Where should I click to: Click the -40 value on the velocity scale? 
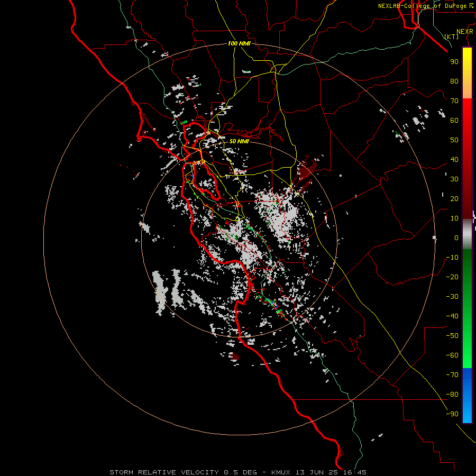point(452,316)
